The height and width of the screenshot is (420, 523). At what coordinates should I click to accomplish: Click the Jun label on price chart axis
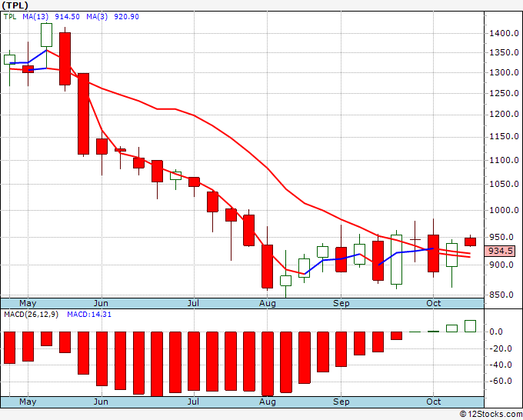click(x=101, y=303)
